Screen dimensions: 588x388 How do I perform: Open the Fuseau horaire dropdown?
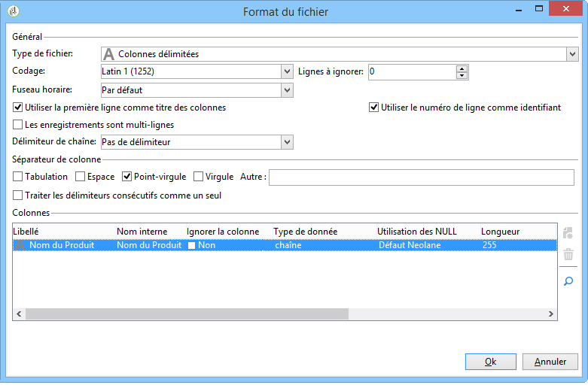pyautogui.click(x=287, y=90)
